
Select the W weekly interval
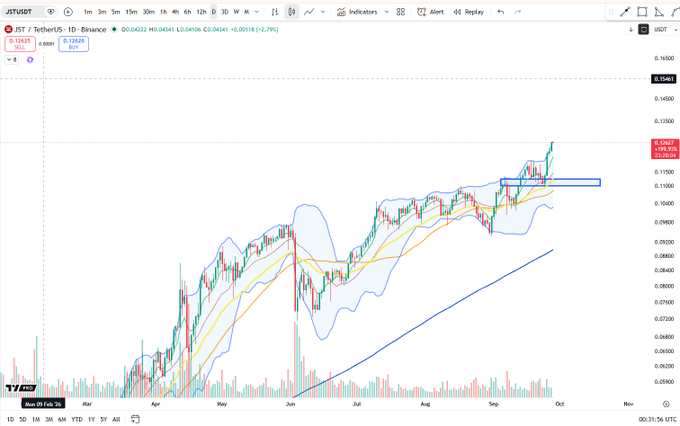click(236, 12)
